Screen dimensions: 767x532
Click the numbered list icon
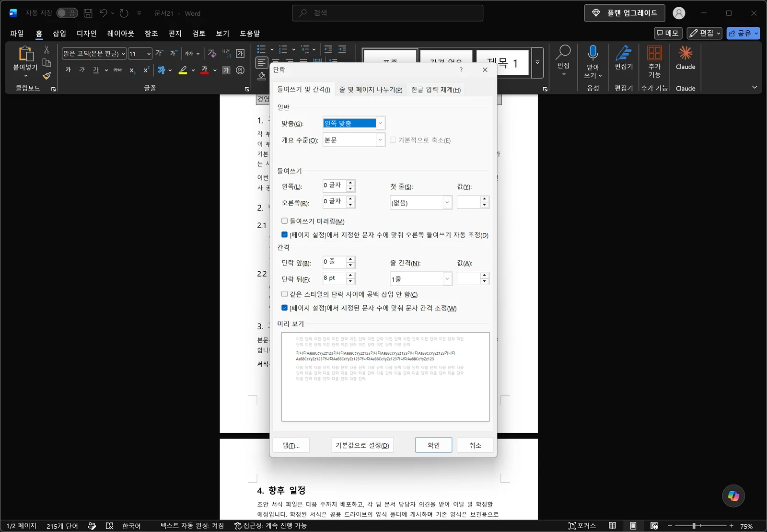click(283, 49)
